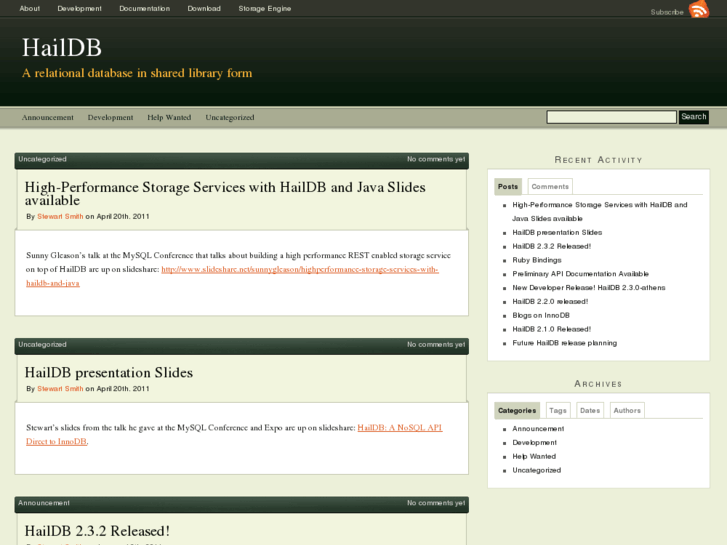
Task: Select the Announcement category in navigation bar
Action: [x=48, y=117]
